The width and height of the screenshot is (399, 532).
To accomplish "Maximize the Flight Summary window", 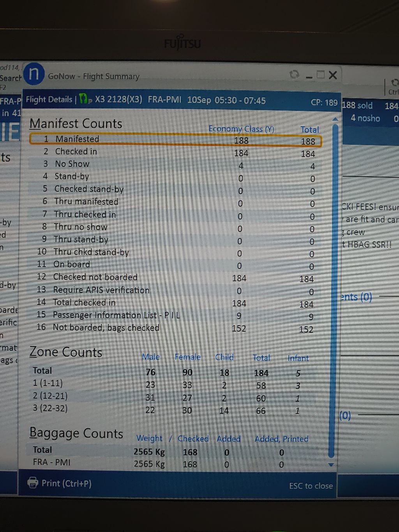I will pyautogui.click(x=321, y=74).
